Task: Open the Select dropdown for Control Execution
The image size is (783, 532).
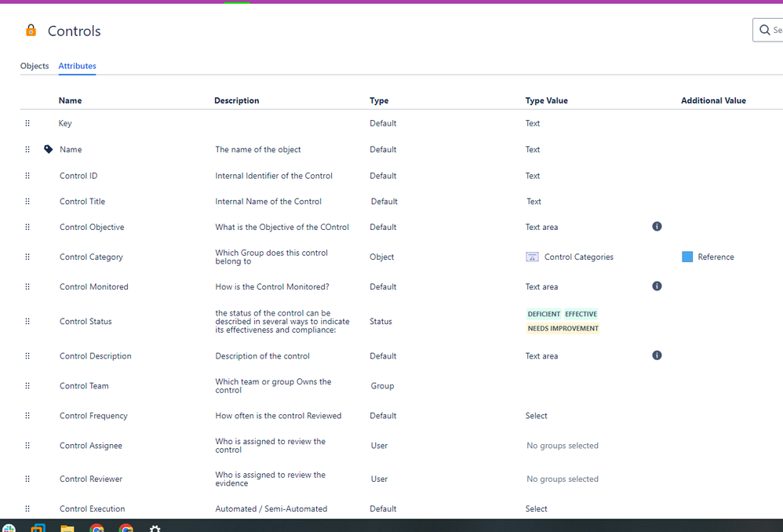Action: (x=537, y=508)
